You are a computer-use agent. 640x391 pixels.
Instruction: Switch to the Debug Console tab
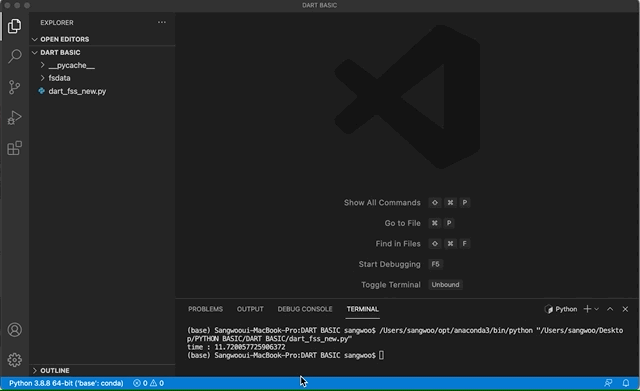(x=305, y=309)
